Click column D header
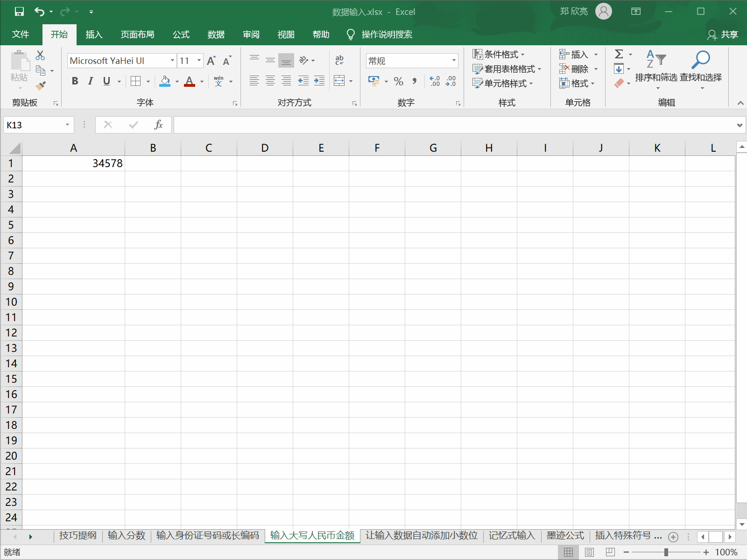 [x=265, y=148]
